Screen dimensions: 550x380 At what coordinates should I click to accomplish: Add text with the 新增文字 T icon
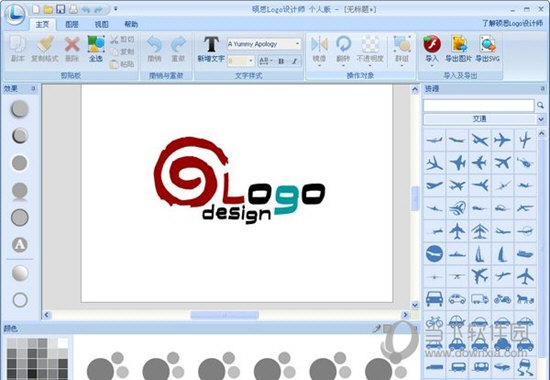pyautogui.click(x=211, y=49)
